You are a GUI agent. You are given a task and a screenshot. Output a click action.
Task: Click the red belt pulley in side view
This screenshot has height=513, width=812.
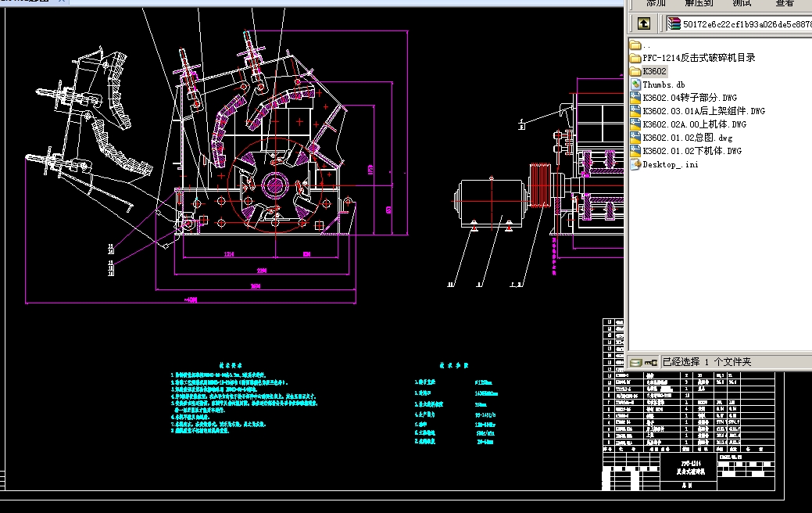539,185
